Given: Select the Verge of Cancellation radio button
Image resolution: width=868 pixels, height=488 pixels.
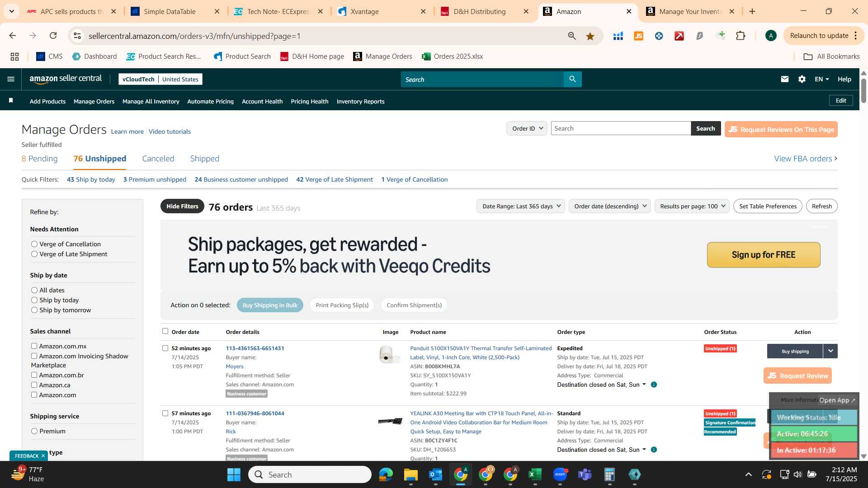Looking at the screenshot, I should pyautogui.click(x=34, y=244).
